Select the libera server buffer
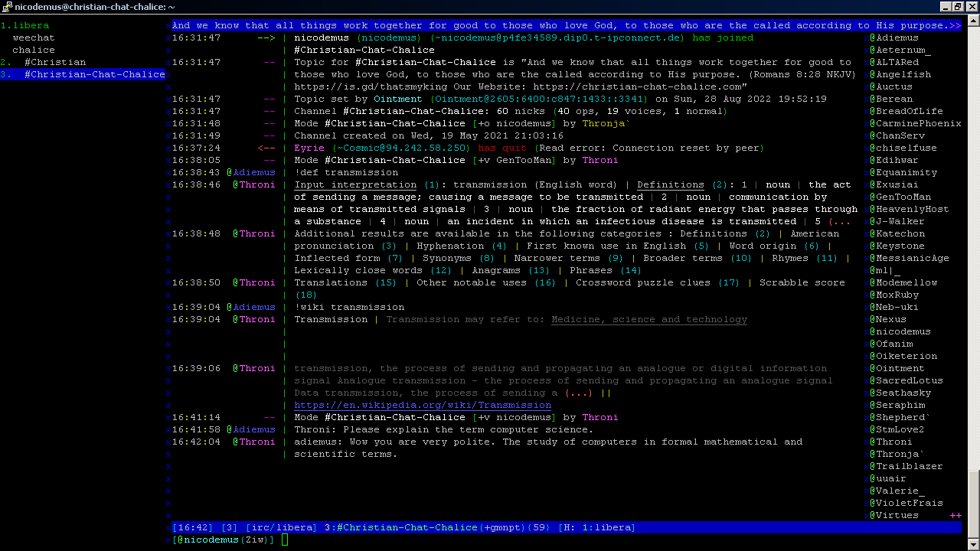 pyautogui.click(x=31, y=25)
